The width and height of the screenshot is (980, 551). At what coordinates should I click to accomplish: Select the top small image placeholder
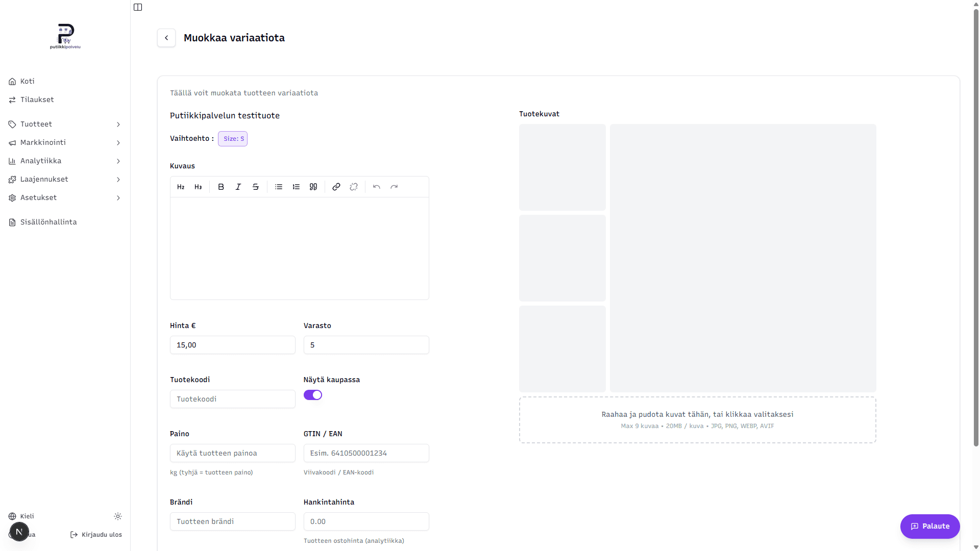562,167
